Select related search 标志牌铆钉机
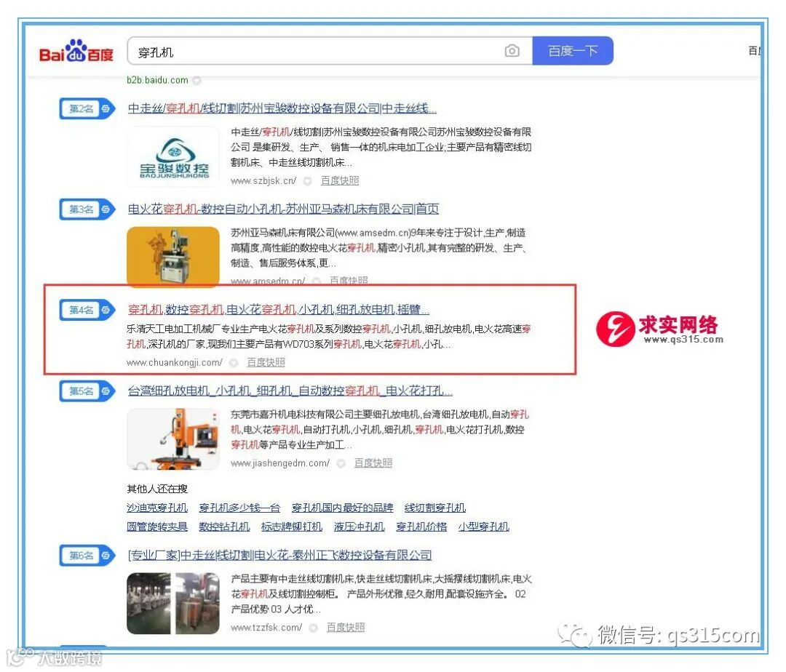 (292, 527)
